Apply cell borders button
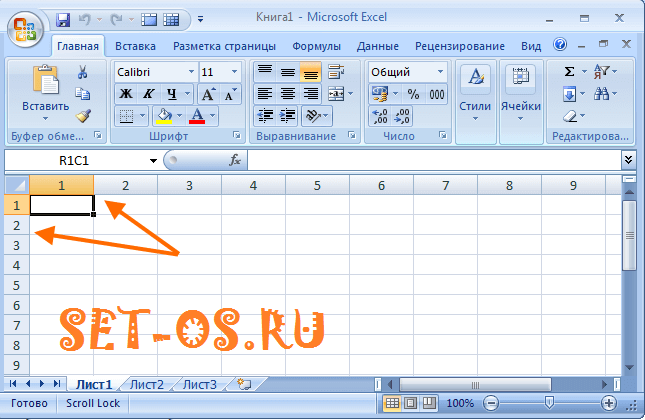Screen dimensions: 645x420 (x=126, y=116)
